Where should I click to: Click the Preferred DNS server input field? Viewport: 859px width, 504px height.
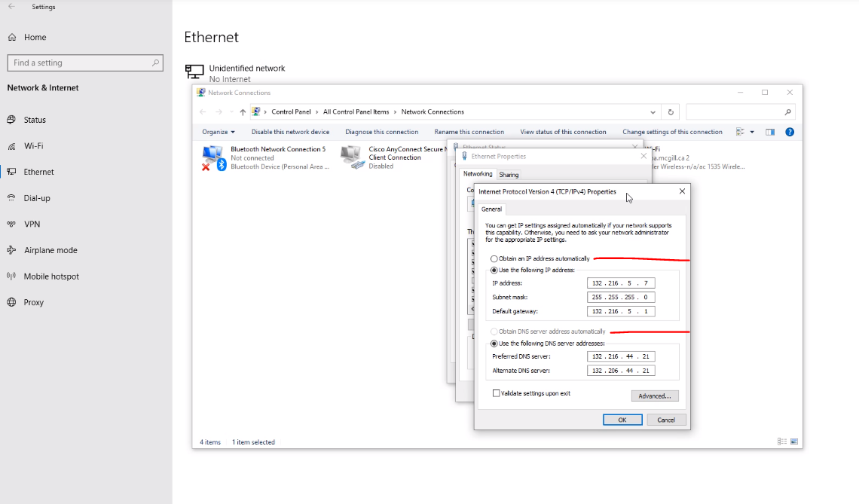621,356
